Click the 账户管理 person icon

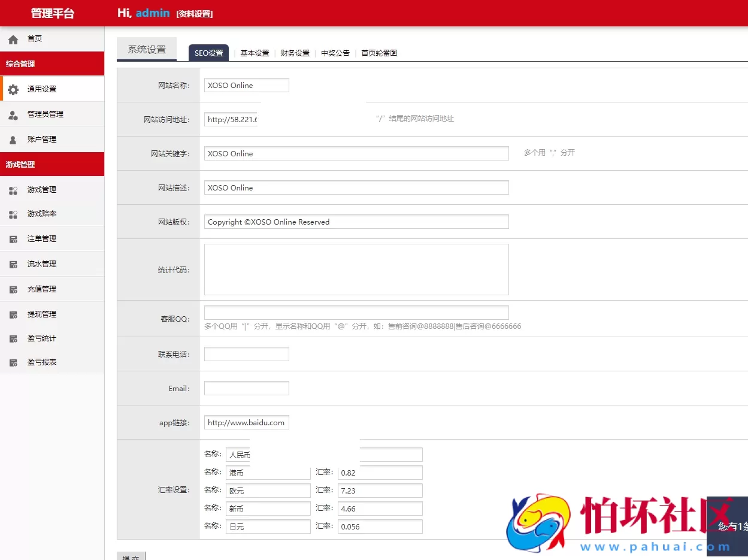point(14,139)
